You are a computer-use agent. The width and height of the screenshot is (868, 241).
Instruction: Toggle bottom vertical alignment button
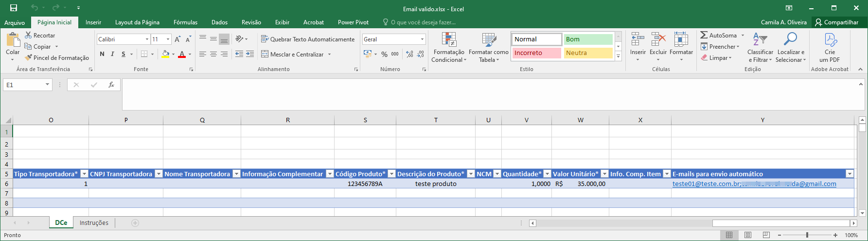pyautogui.click(x=224, y=39)
